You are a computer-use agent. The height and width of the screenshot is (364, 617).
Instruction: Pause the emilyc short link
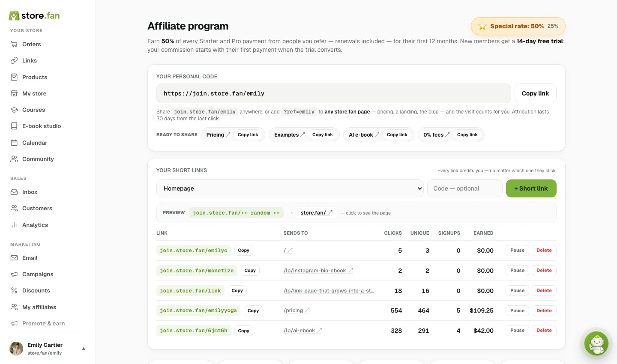click(517, 250)
